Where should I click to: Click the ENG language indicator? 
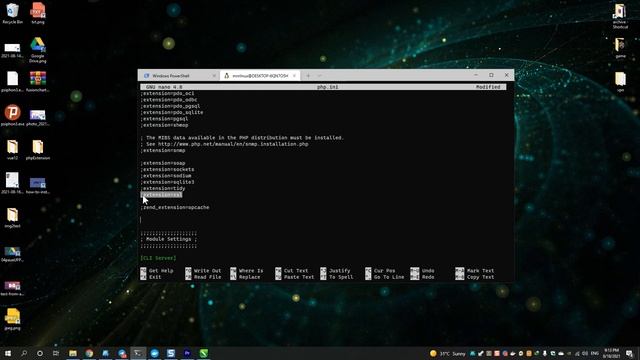coord(595,353)
